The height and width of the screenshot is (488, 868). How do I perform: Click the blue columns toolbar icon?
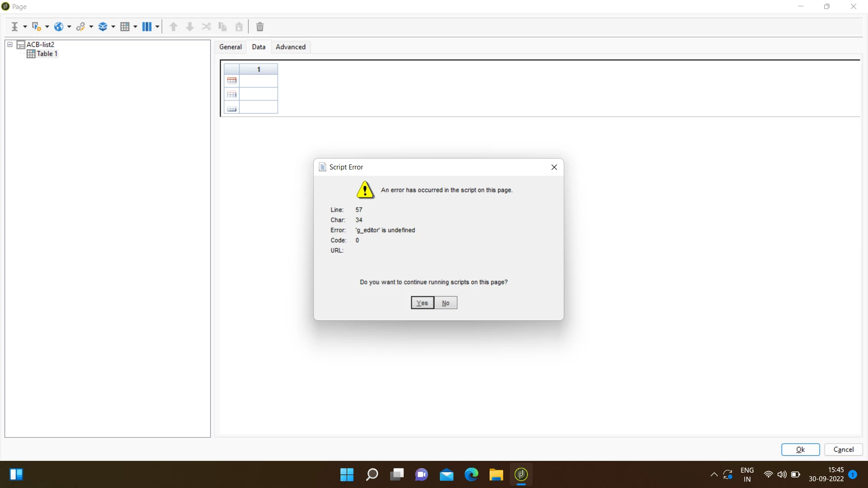[x=147, y=27]
